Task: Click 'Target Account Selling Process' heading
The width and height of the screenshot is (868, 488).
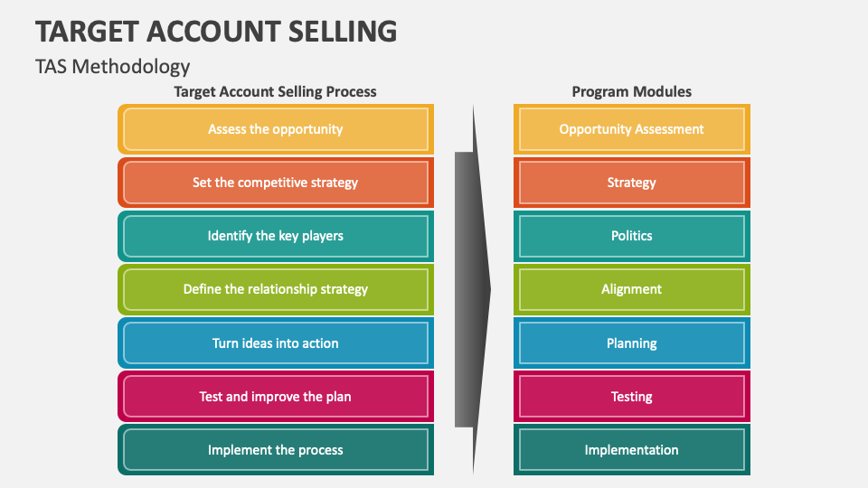Action: tap(275, 91)
